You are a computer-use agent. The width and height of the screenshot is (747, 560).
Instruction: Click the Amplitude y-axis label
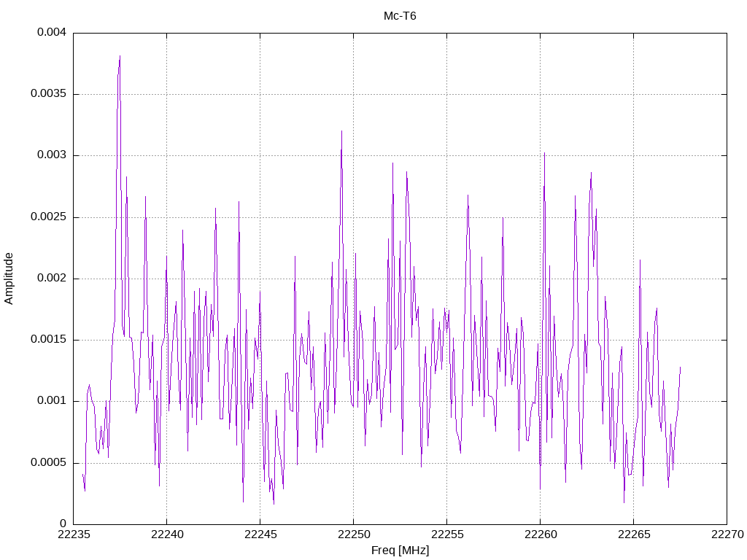[x=9, y=279]
